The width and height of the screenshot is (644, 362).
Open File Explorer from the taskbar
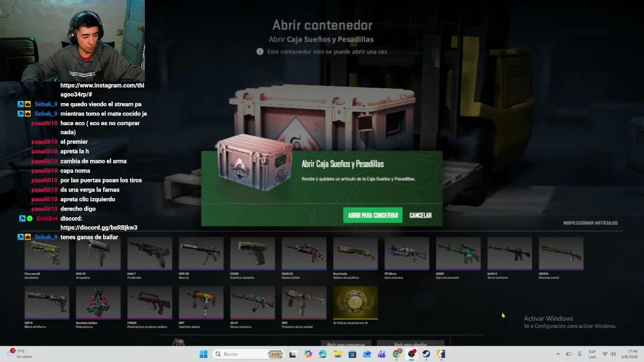coord(338,354)
